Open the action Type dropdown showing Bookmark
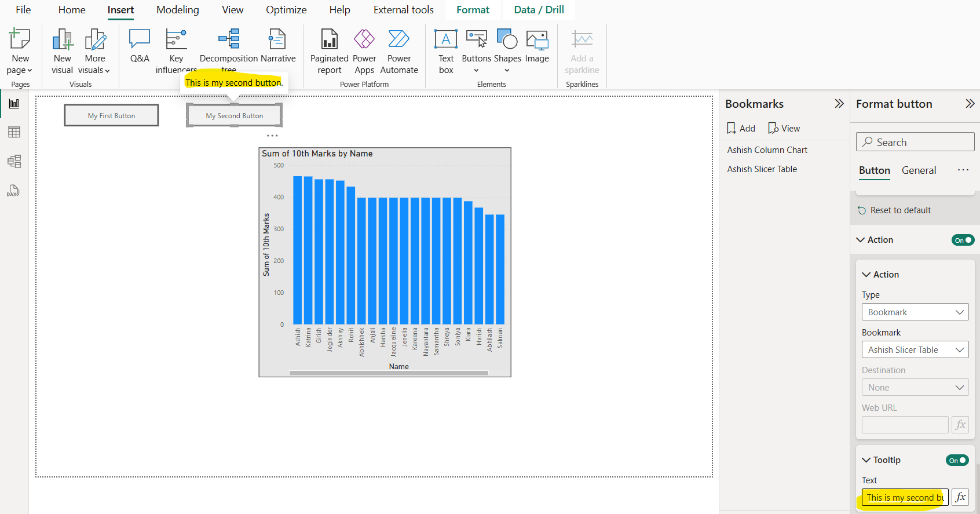This screenshot has height=514, width=980. 915,312
